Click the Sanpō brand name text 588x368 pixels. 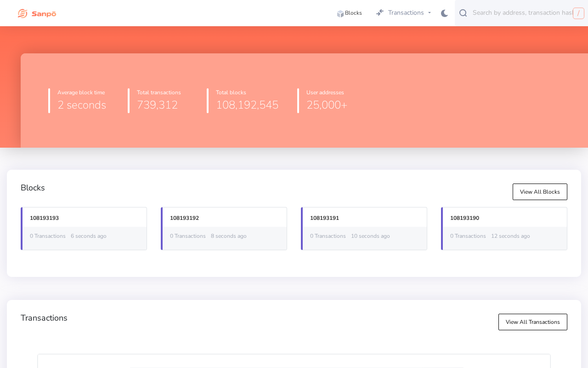(x=44, y=14)
